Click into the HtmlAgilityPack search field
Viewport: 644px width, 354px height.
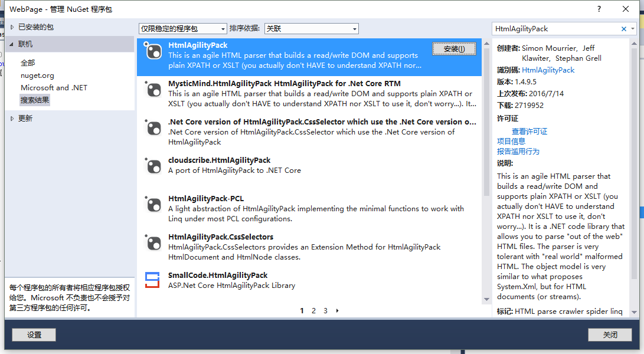point(557,29)
